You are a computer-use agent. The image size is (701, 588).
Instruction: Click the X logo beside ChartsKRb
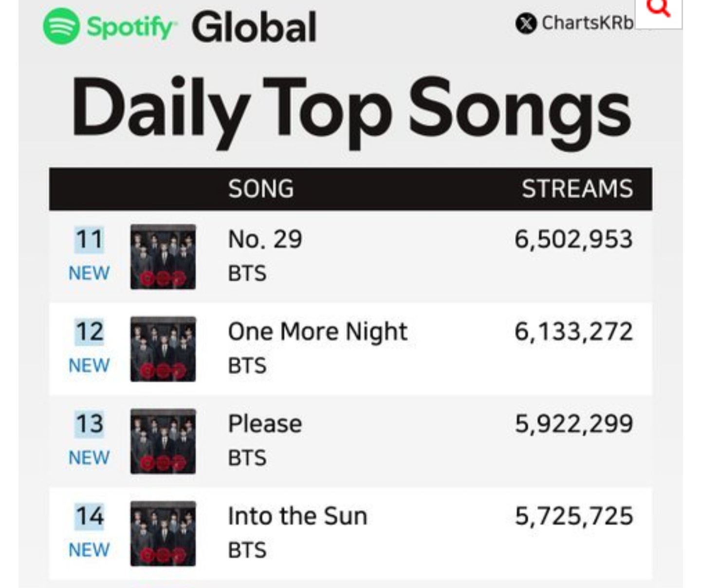tap(526, 23)
